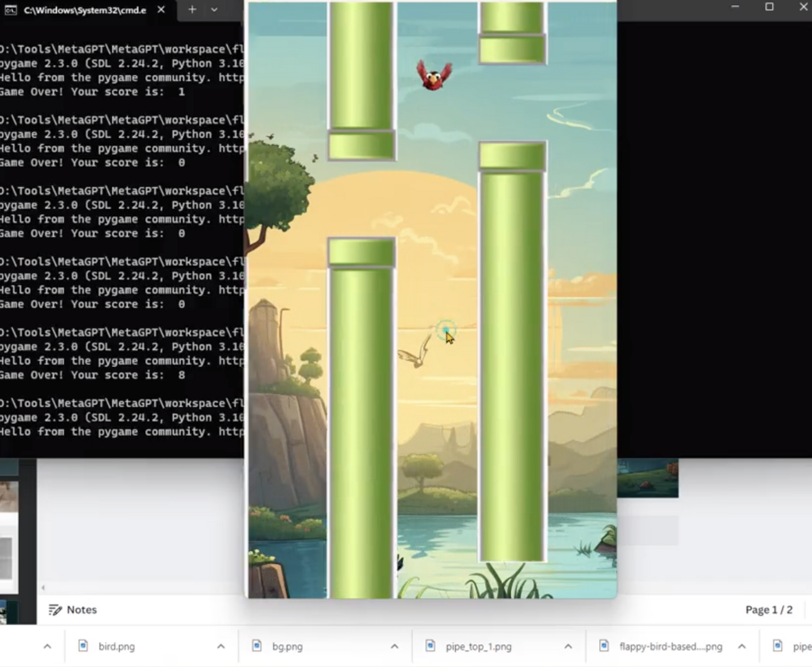812x667 pixels.
Task: Close the terminal window
Action: (x=803, y=7)
